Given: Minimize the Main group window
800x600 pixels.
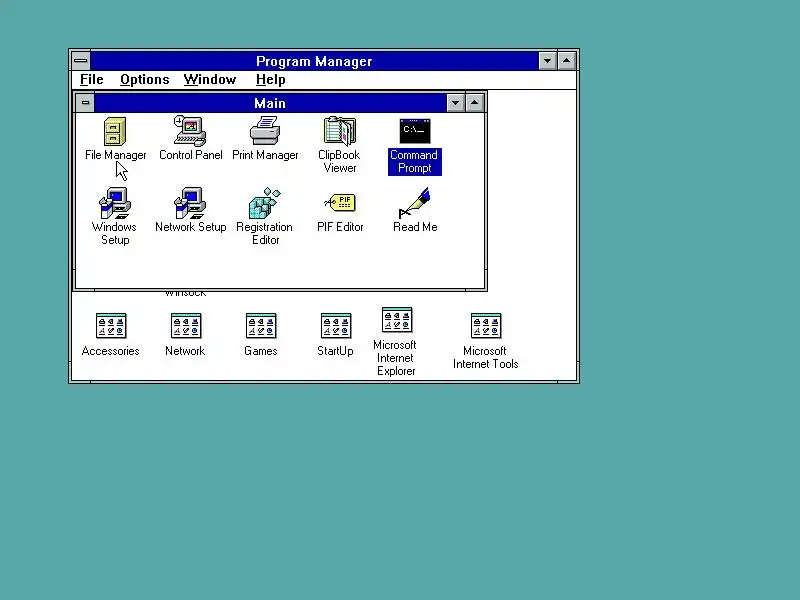Looking at the screenshot, I should pos(455,103).
